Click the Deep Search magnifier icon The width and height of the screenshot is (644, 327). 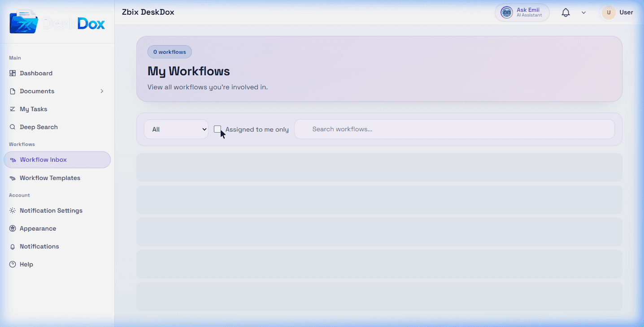[13, 127]
